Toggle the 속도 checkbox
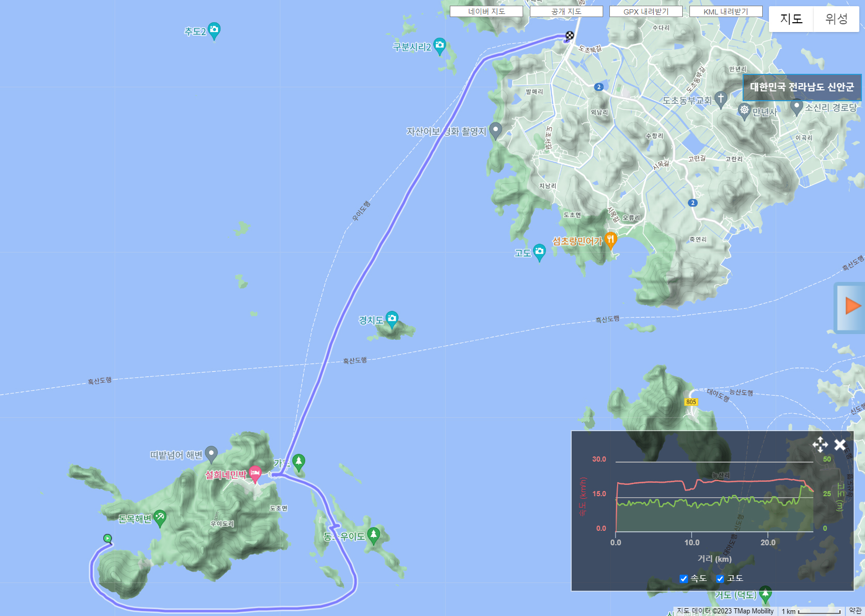The height and width of the screenshot is (616, 865). pyautogui.click(x=683, y=579)
